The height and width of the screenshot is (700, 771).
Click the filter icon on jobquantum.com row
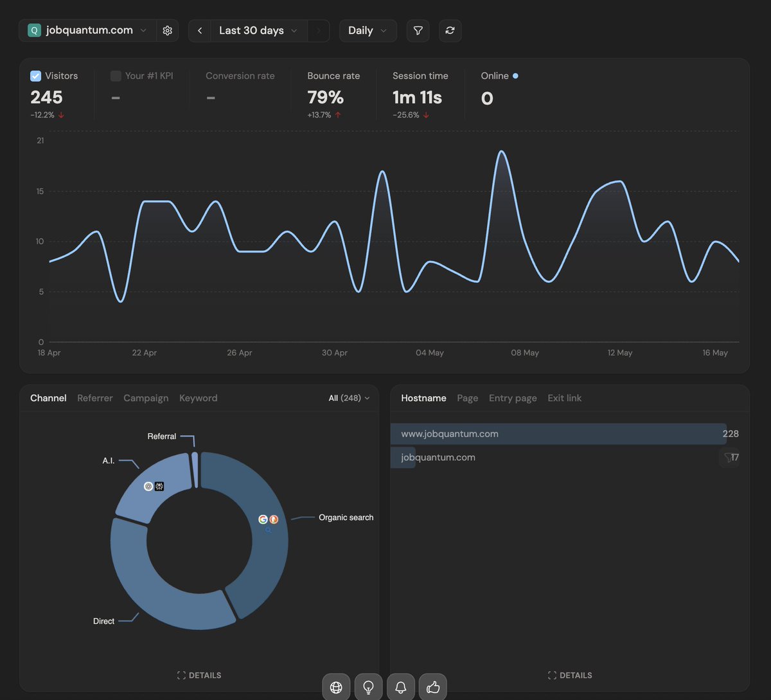pos(727,458)
